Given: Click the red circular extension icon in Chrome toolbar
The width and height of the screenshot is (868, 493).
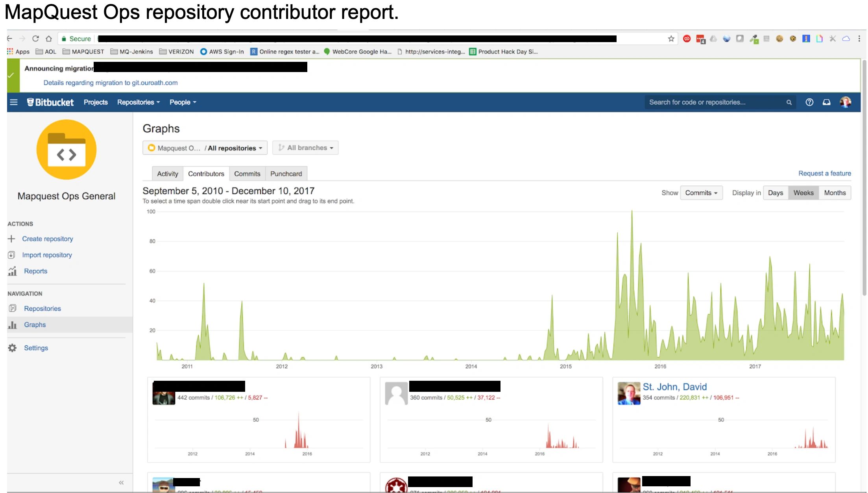Looking at the screenshot, I should pyautogui.click(x=687, y=39).
